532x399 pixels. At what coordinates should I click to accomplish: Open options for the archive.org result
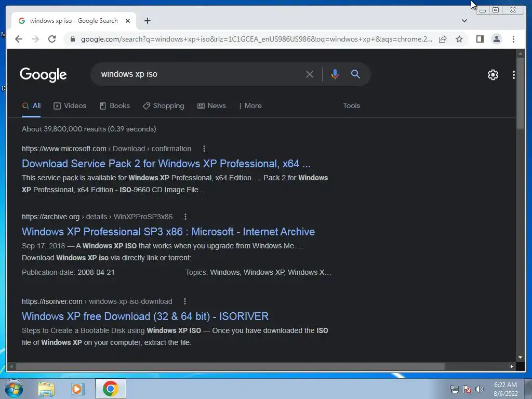(185, 217)
